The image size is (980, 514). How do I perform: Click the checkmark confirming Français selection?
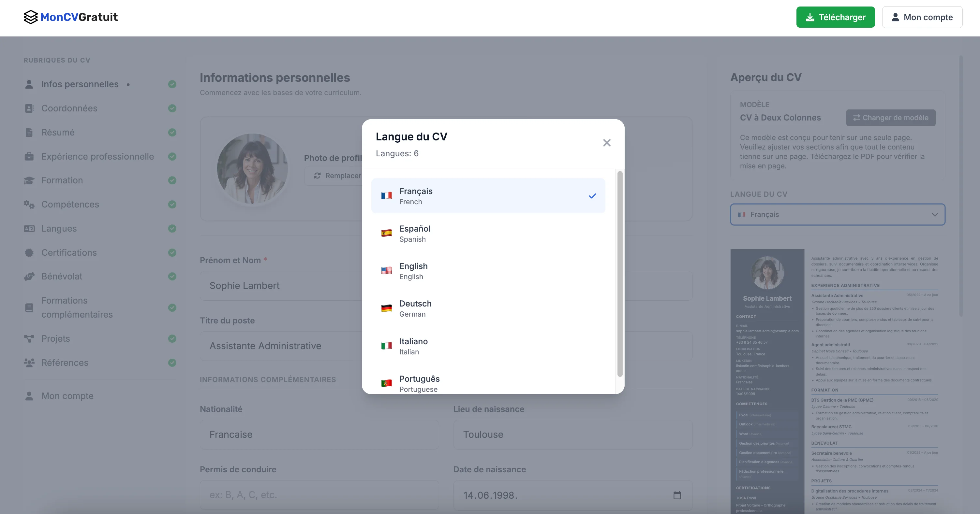[x=592, y=196]
